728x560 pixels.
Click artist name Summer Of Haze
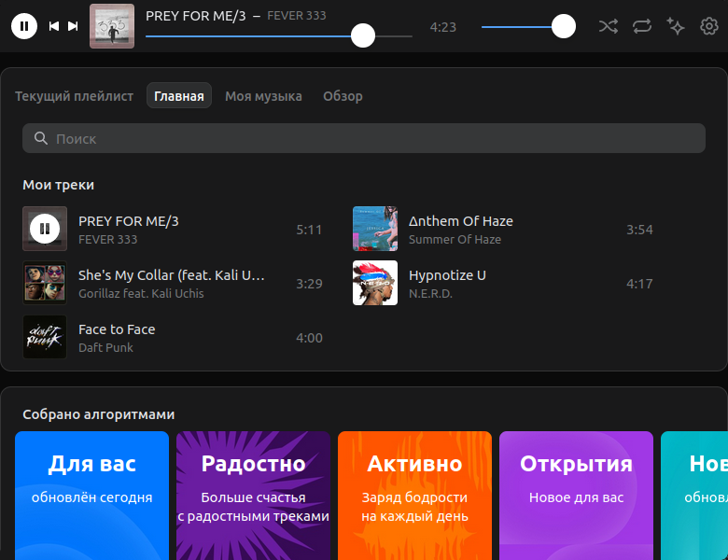point(455,240)
